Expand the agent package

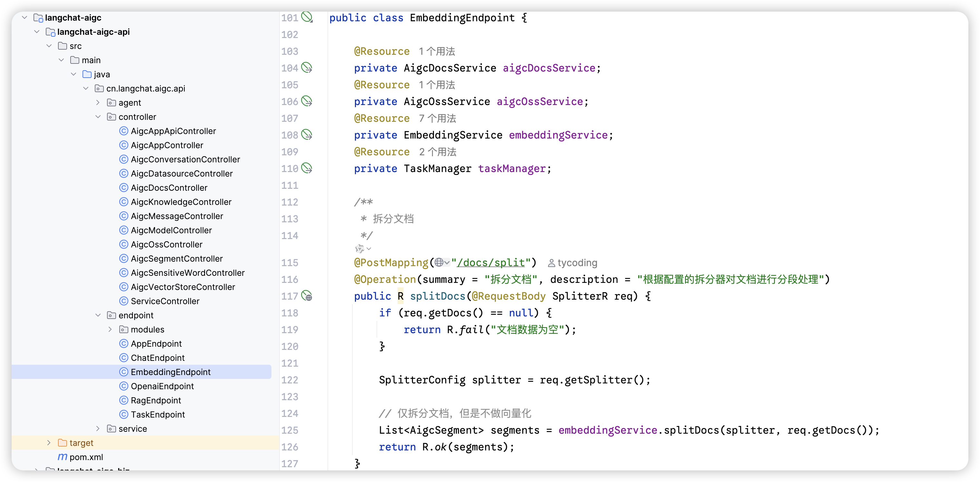click(98, 103)
